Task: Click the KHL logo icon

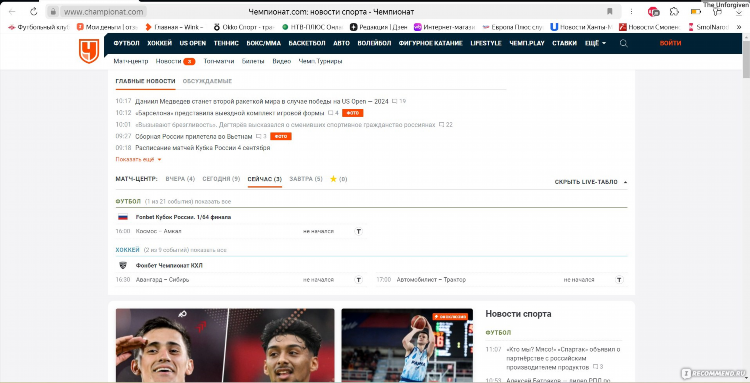Action: pyautogui.click(x=123, y=265)
